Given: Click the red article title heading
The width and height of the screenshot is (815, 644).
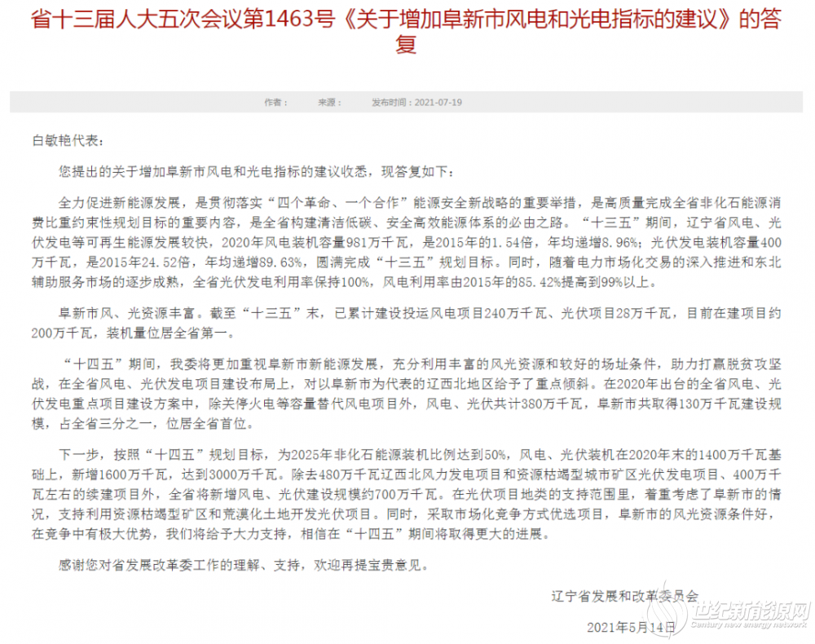Looking at the screenshot, I should 406,31.
